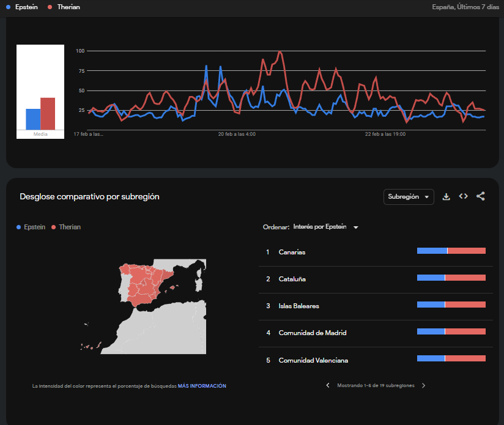
Task: Open the Subregión dropdown
Action: pyautogui.click(x=408, y=197)
